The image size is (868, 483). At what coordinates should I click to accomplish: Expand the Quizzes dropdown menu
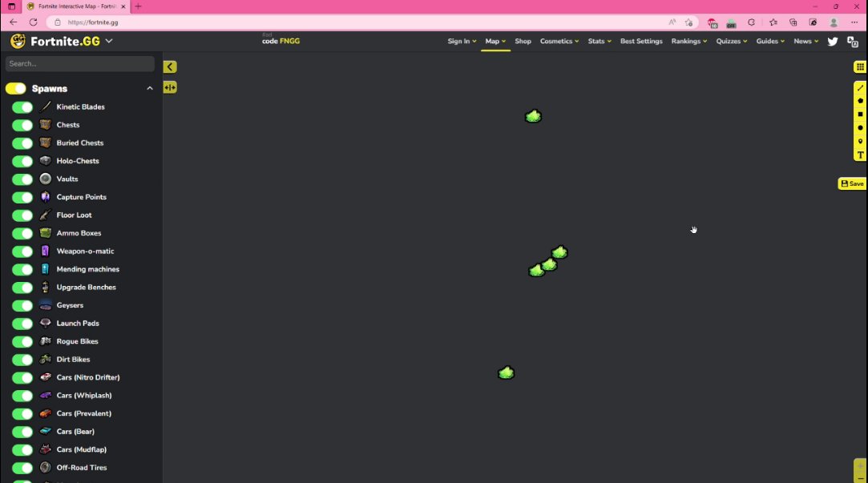point(731,42)
